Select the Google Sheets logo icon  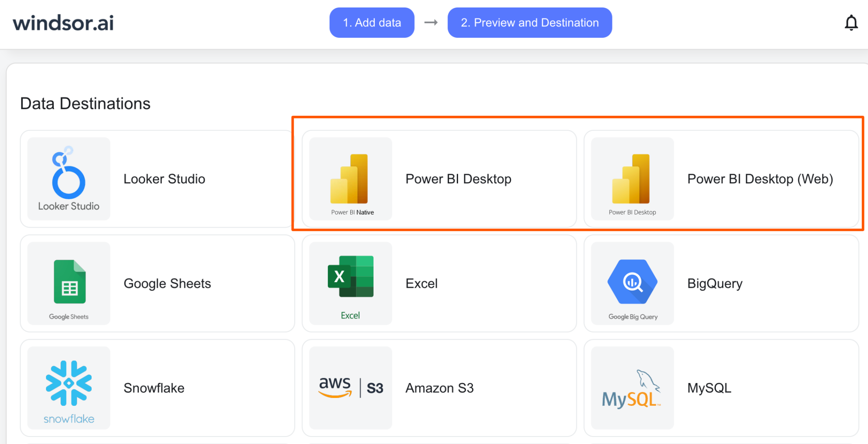coord(69,283)
